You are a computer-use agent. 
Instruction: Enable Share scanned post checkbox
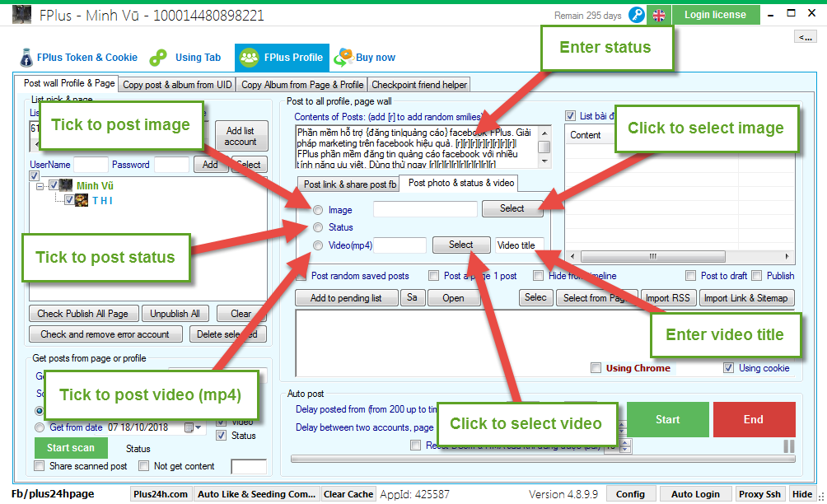point(39,465)
